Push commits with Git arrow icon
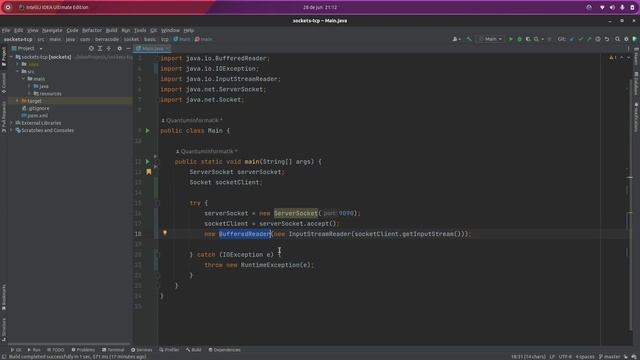The width and height of the screenshot is (640, 360). [x=589, y=39]
